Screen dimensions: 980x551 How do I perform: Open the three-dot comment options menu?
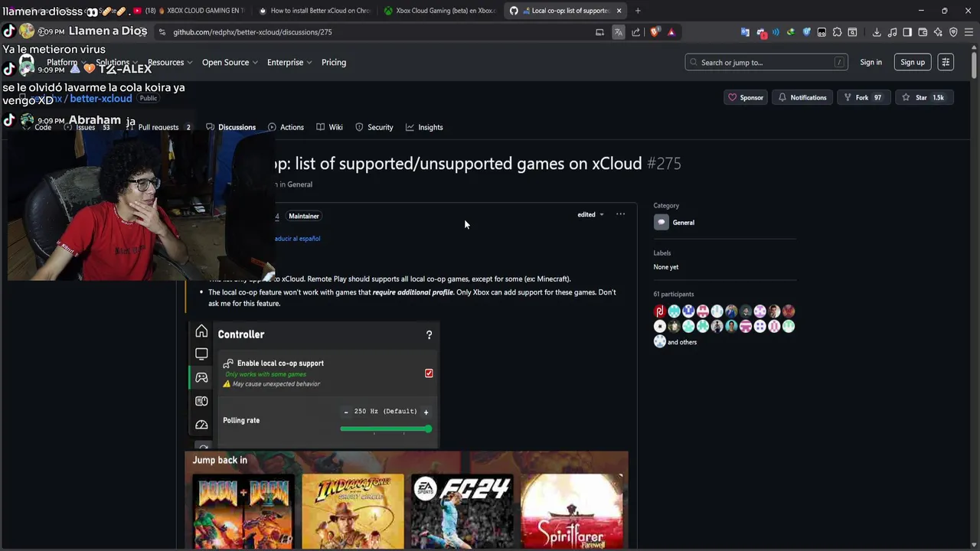coord(620,214)
